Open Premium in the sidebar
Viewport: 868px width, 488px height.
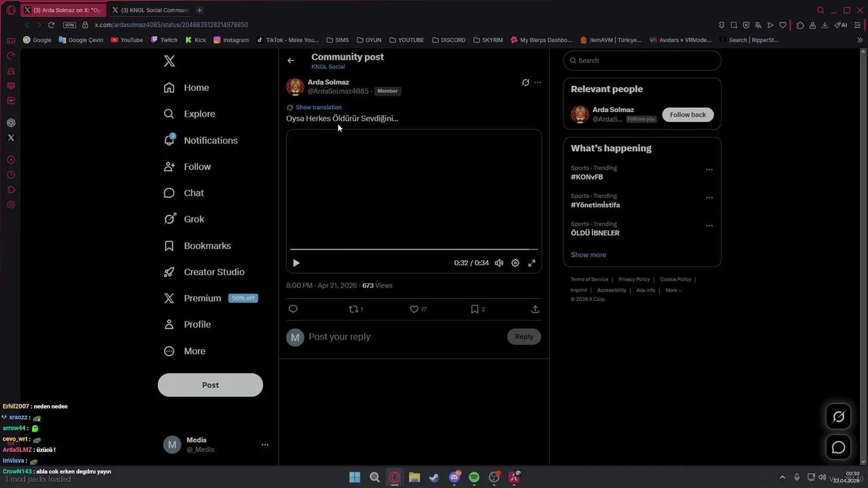tap(210, 298)
